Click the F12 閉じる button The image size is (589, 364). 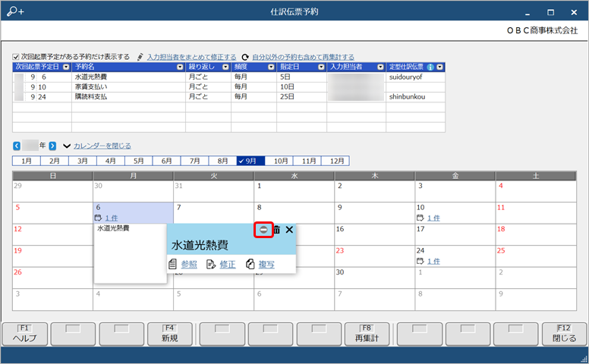click(564, 334)
